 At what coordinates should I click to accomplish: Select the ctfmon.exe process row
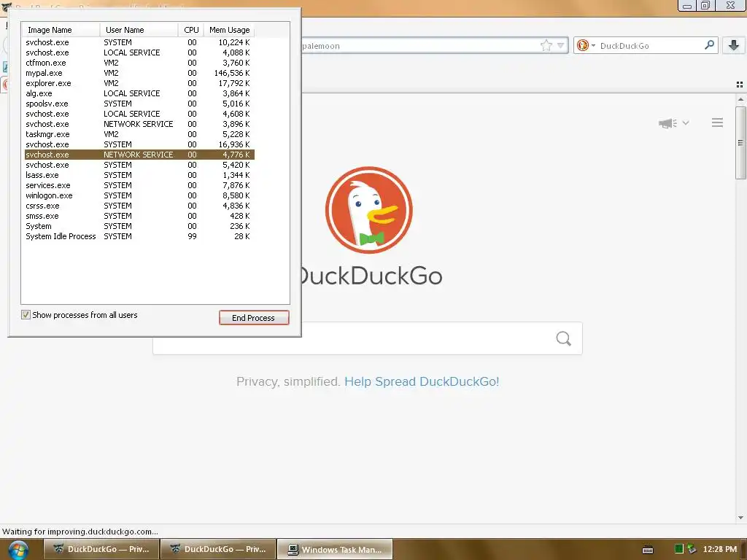tap(139, 63)
